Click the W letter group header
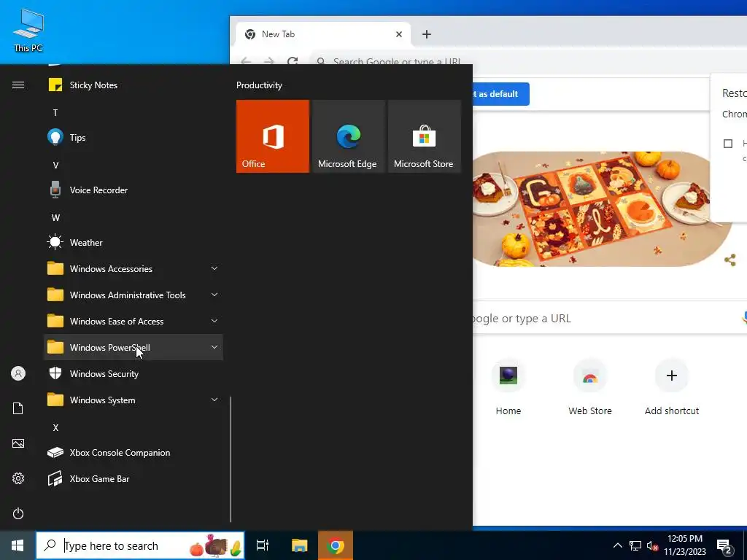The image size is (747, 560). (x=55, y=217)
